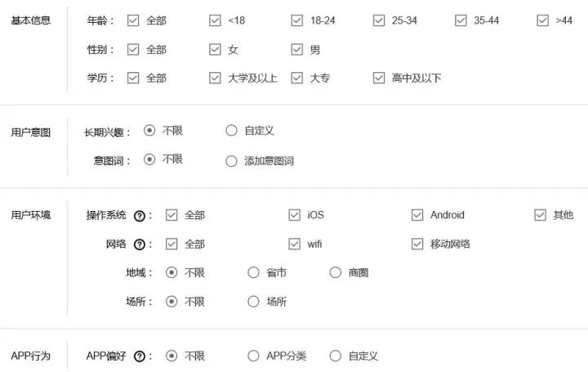Toggle the Android checkbox
Image resolution: width=588 pixels, height=372 pixels.
[417, 215]
